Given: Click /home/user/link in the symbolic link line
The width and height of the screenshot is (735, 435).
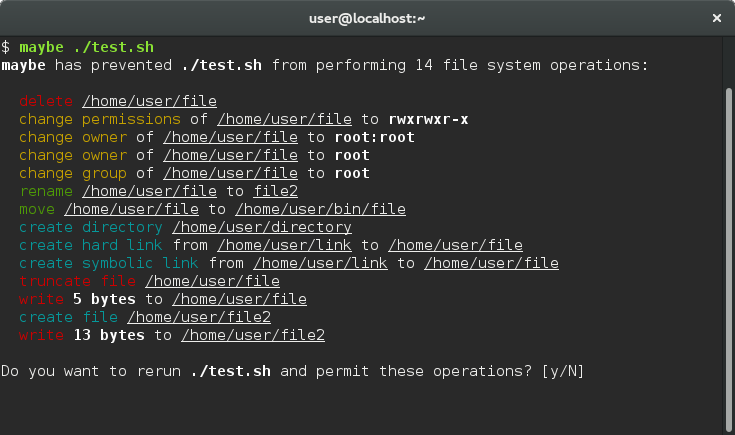Looking at the screenshot, I should pyautogui.click(x=321, y=263).
